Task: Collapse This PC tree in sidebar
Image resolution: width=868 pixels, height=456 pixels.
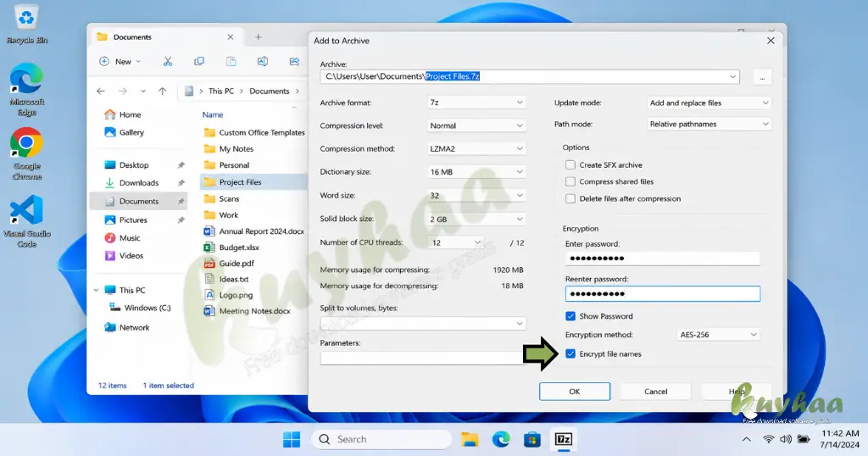Action: 97,290
